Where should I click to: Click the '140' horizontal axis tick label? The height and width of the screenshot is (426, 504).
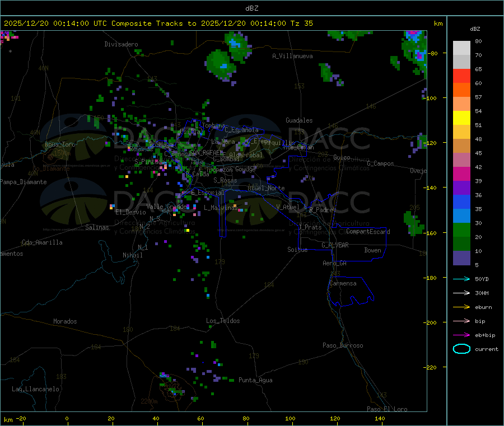tap(380, 418)
